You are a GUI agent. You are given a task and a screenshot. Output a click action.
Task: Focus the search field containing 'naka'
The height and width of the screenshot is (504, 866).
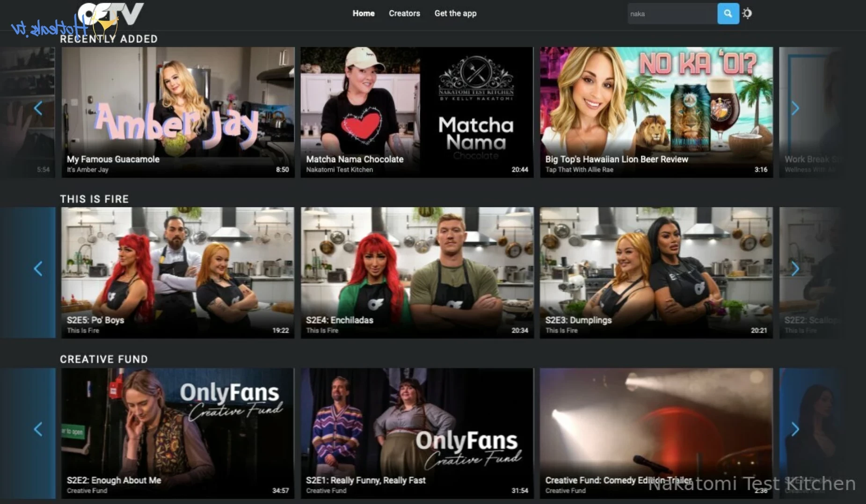pos(672,14)
